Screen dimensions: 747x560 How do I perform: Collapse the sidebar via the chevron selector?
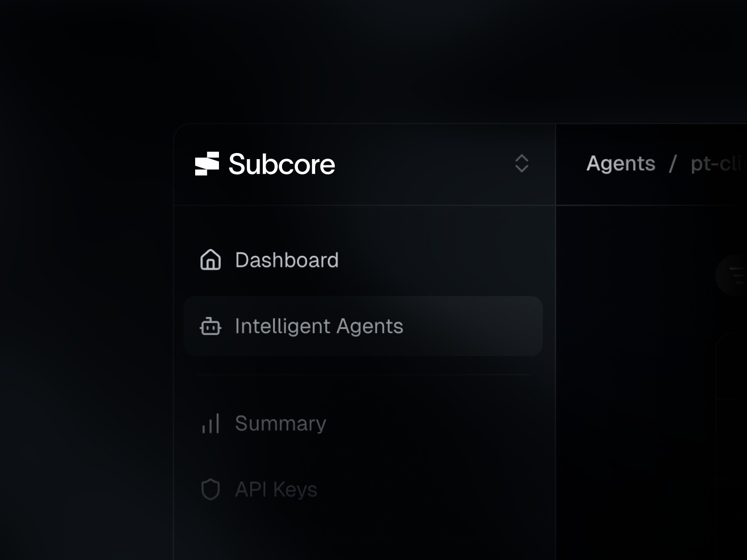point(521,164)
